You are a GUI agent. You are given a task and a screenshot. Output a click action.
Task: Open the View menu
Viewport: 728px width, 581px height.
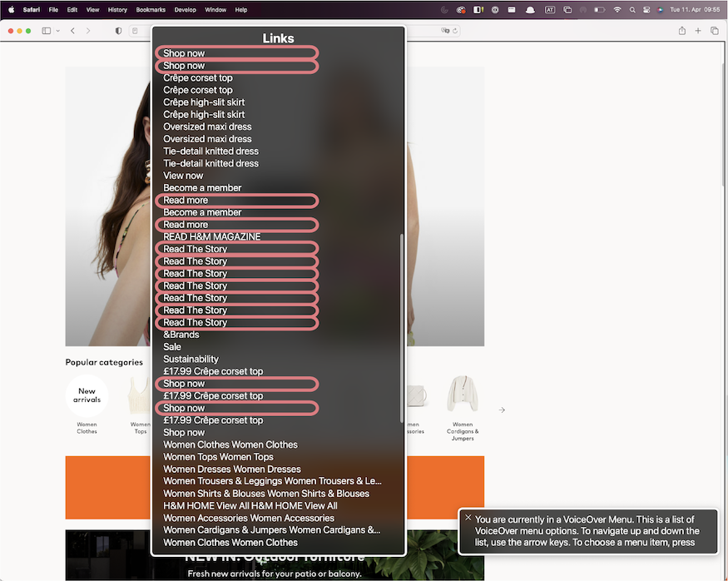[x=92, y=10]
